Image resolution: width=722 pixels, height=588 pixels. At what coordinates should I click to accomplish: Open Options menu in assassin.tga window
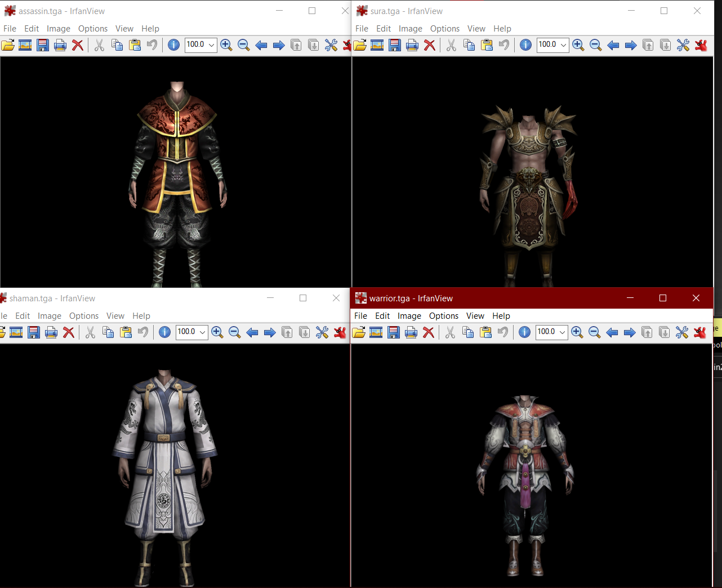click(x=93, y=29)
